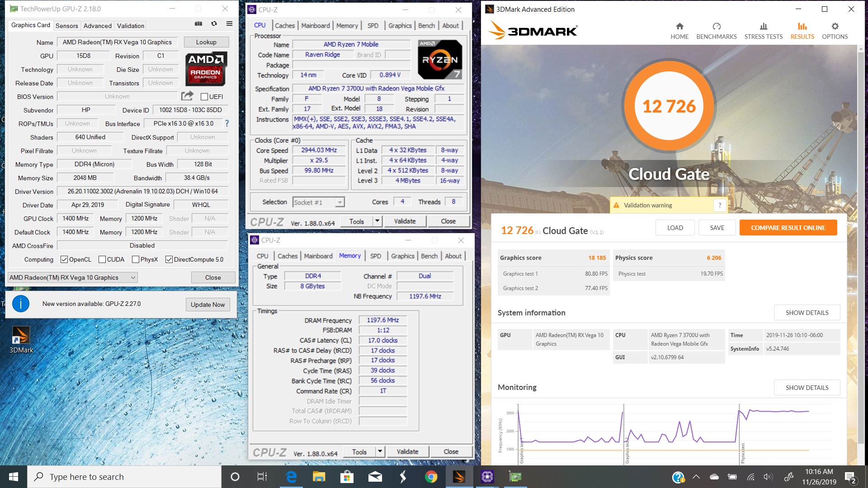The width and height of the screenshot is (868, 488).
Task: Open Task View on the taskbar
Action: coord(262,477)
